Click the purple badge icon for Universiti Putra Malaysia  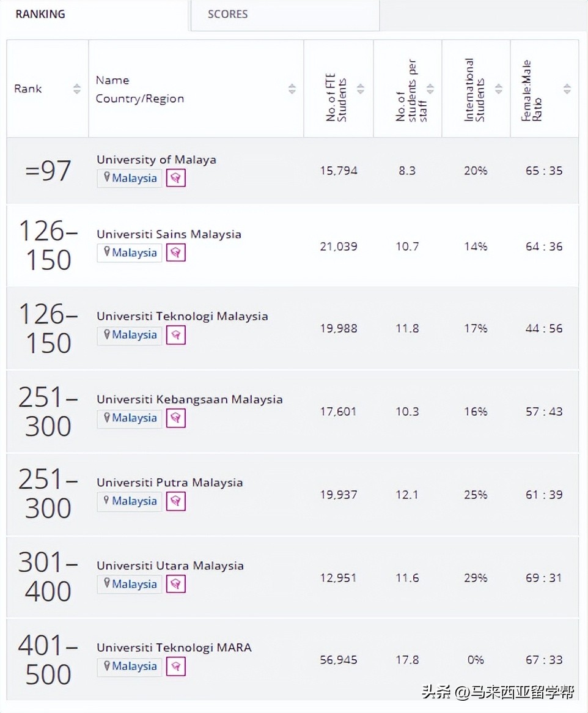pos(176,501)
